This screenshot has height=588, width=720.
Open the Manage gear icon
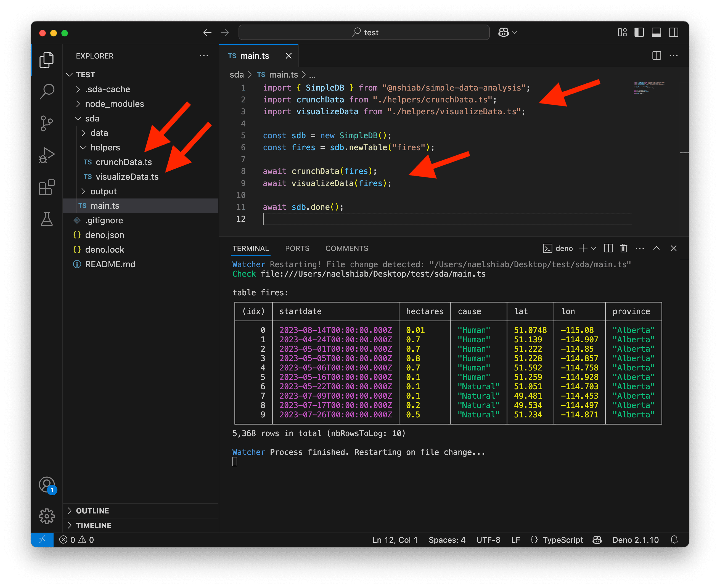pos(47,516)
